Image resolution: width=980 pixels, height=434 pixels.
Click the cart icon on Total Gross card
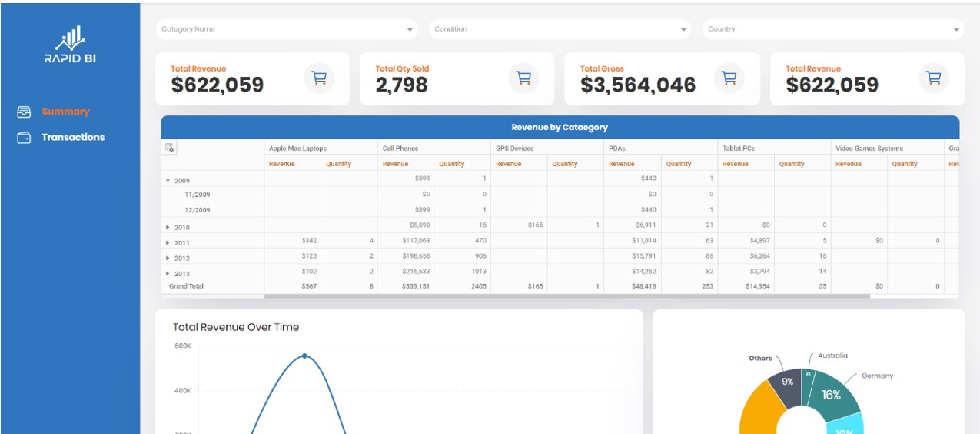(x=729, y=78)
